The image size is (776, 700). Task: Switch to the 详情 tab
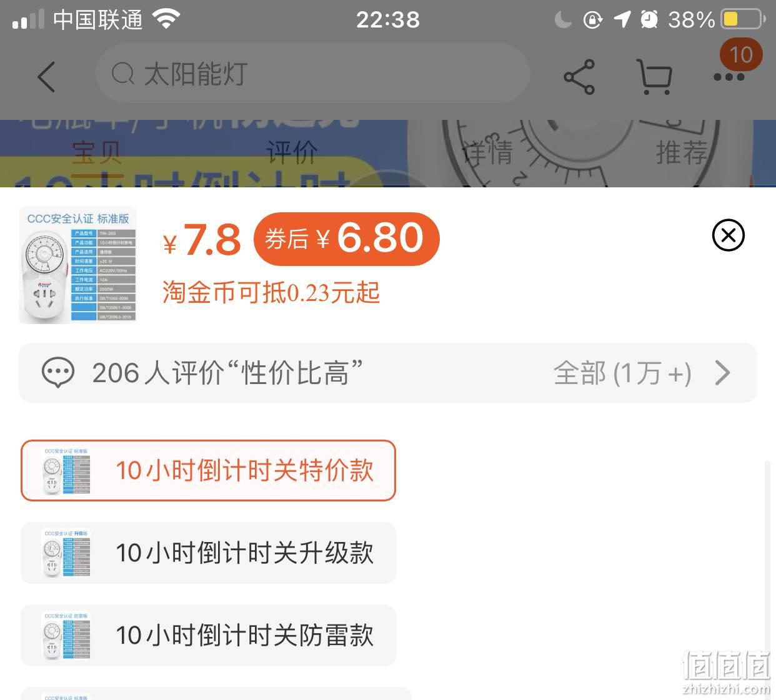(x=487, y=153)
